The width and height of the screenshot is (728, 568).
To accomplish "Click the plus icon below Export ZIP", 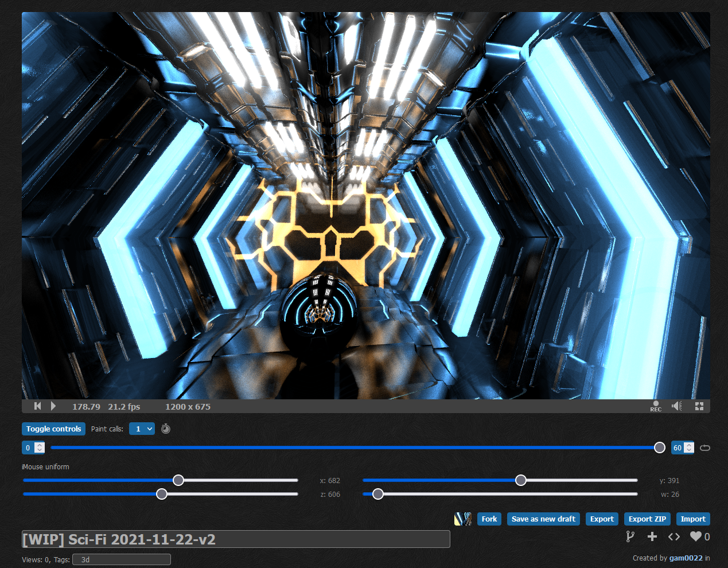I will (x=652, y=536).
